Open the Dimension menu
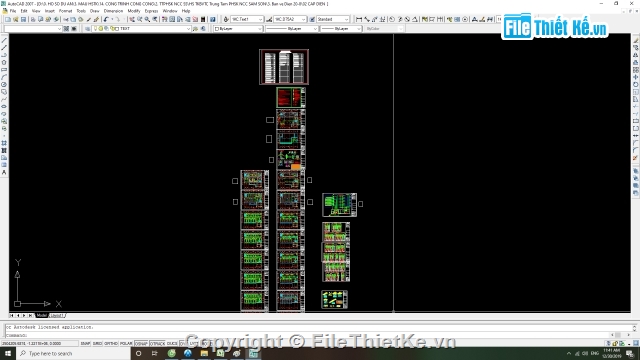Image resolution: width=640 pixels, height=360 pixels. tap(113, 11)
